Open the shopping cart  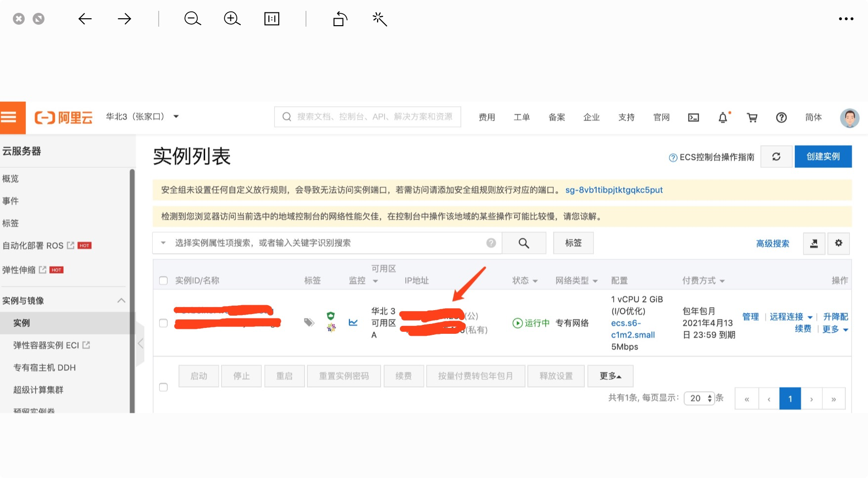point(752,118)
